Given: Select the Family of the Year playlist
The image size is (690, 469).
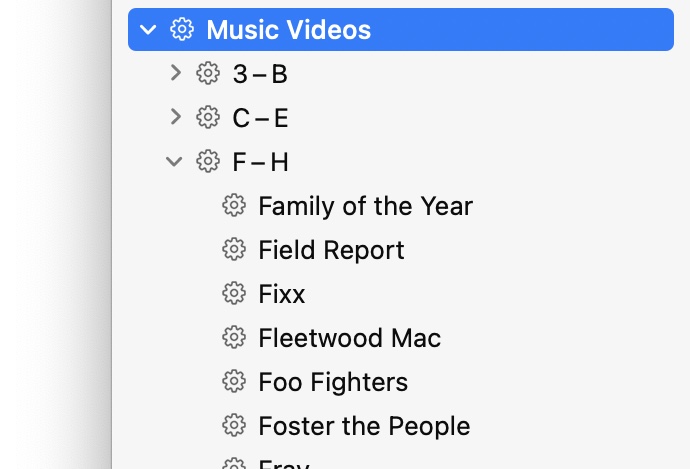Looking at the screenshot, I should [x=365, y=206].
